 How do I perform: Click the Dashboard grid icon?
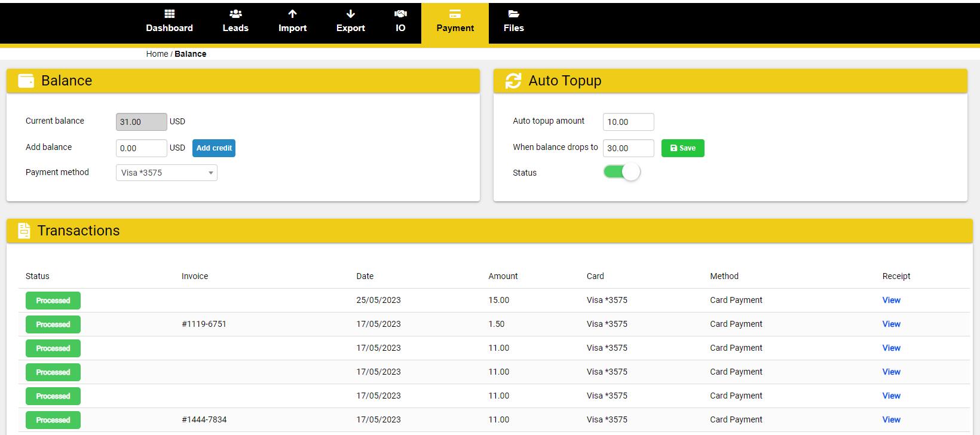point(170,14)
